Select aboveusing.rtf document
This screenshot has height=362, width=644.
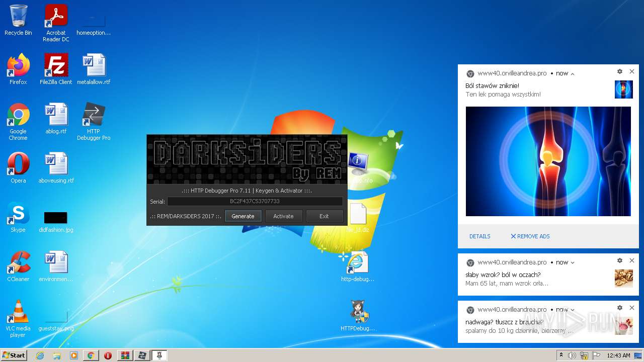(56, 167)
